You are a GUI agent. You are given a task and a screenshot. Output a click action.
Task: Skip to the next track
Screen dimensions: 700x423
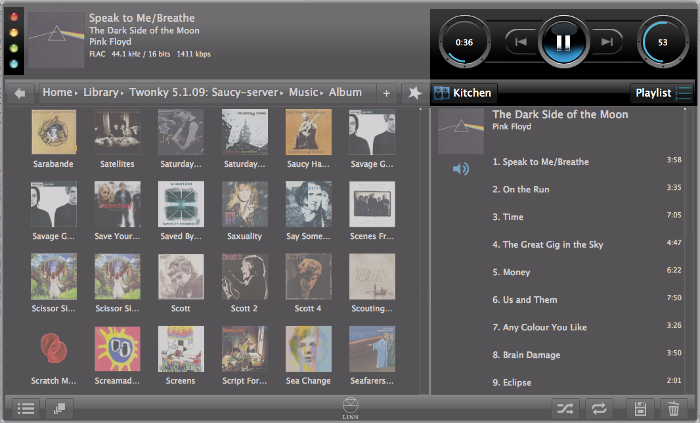pos(607,42)
